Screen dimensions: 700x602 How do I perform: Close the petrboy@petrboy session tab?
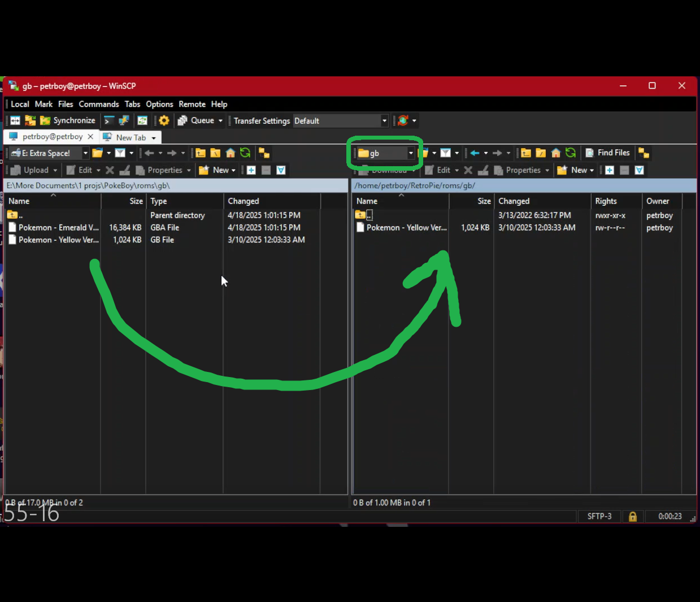[x=90, y=137]
